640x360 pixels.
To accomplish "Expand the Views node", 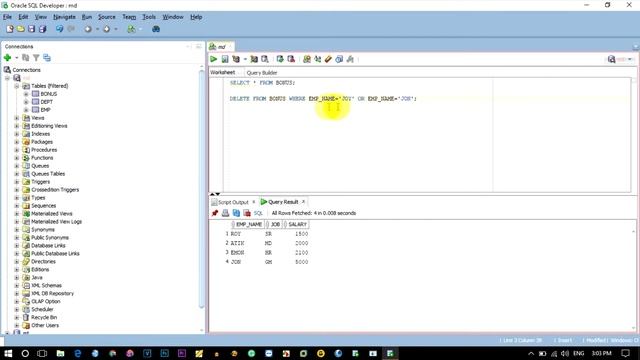I will point(17,118).
